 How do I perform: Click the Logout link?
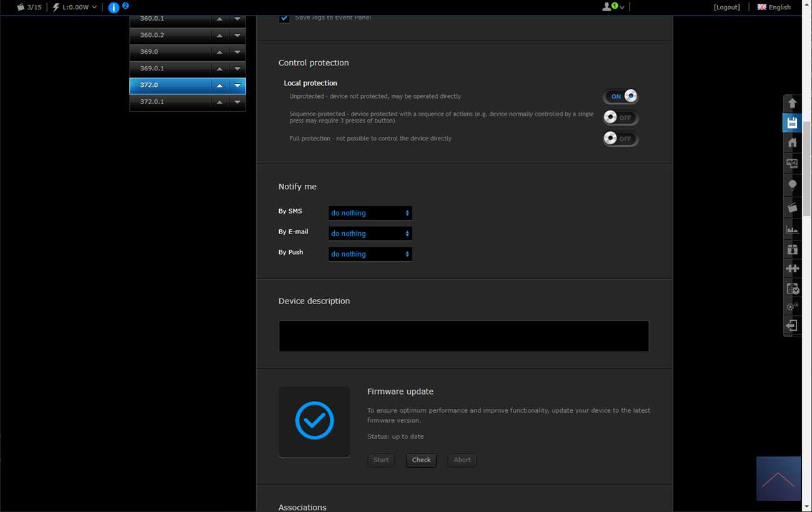click(x=726, y=7)
